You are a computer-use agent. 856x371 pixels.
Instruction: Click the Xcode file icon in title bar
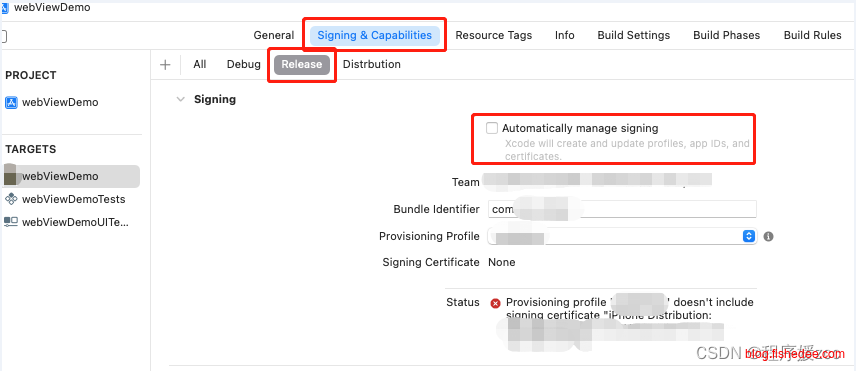(5, 8)
